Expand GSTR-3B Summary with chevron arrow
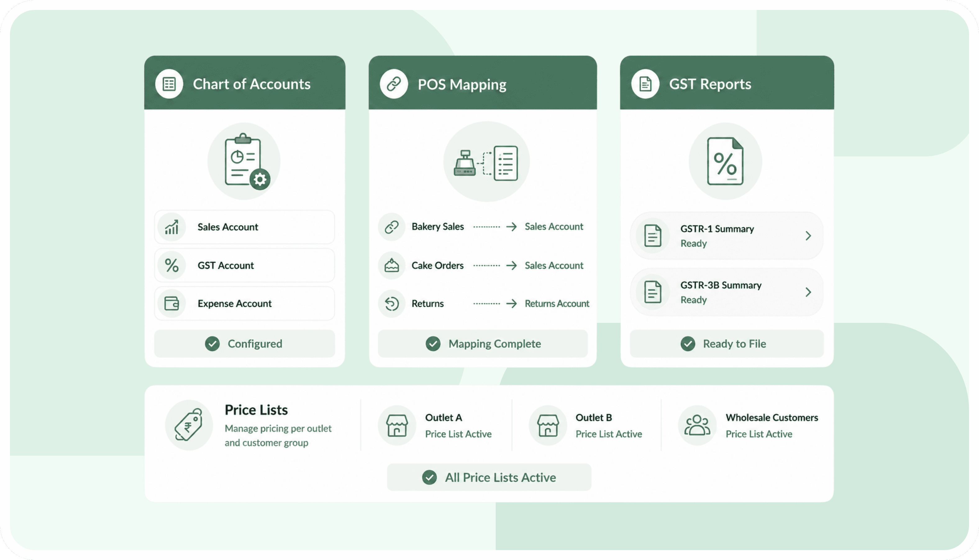 pyautogui.click(x=808, y=292)
